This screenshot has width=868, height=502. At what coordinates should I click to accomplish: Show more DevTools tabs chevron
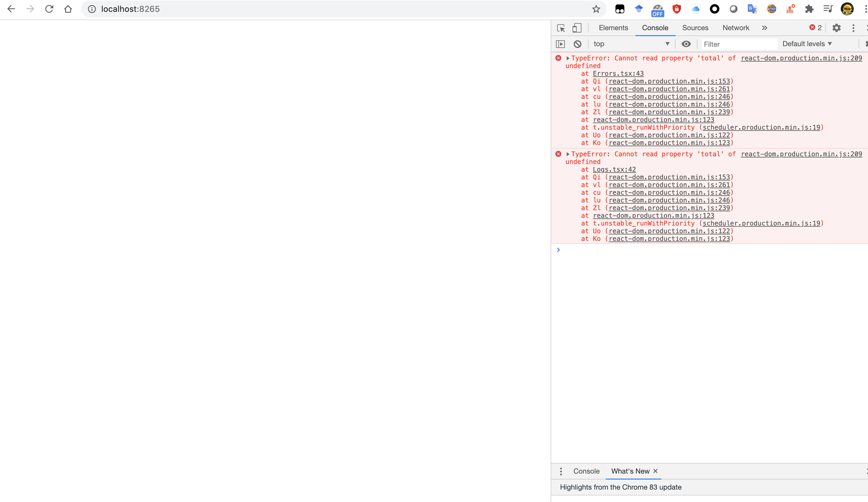point(764,28)
